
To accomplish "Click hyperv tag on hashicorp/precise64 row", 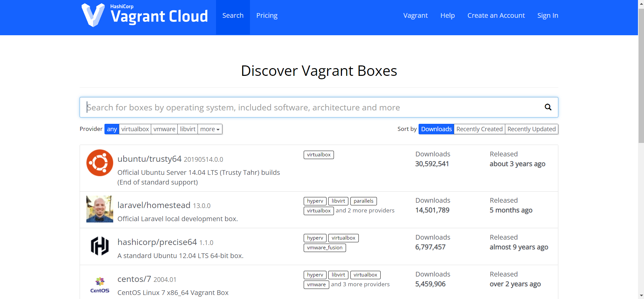I will click(x=315, y=238).
